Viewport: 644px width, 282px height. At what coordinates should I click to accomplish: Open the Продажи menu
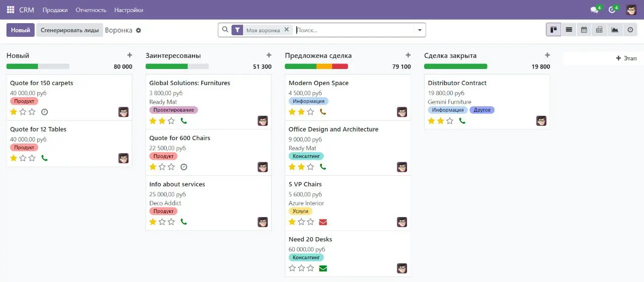point(55,10)
